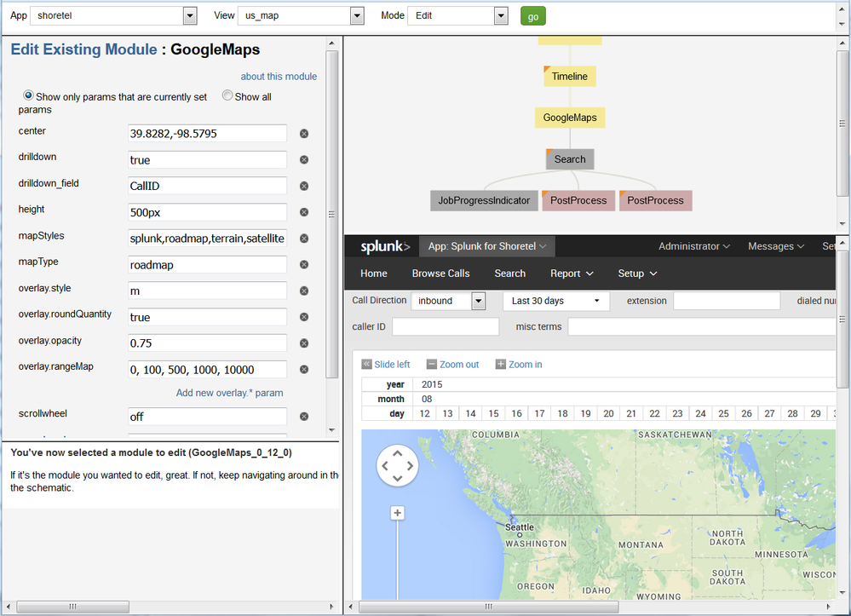Delete drilldown_field param using X icon
This screenshot has height=616, width=851.
[x=304, y=186]
